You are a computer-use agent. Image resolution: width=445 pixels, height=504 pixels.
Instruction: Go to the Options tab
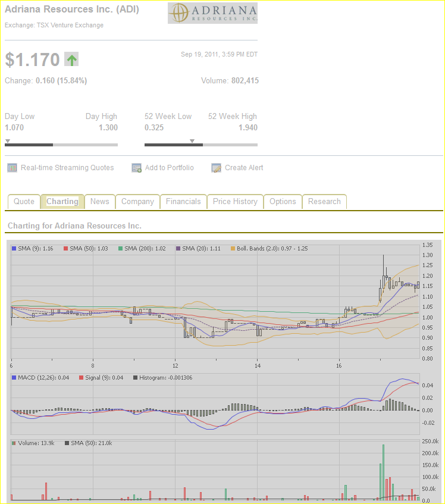283,202
